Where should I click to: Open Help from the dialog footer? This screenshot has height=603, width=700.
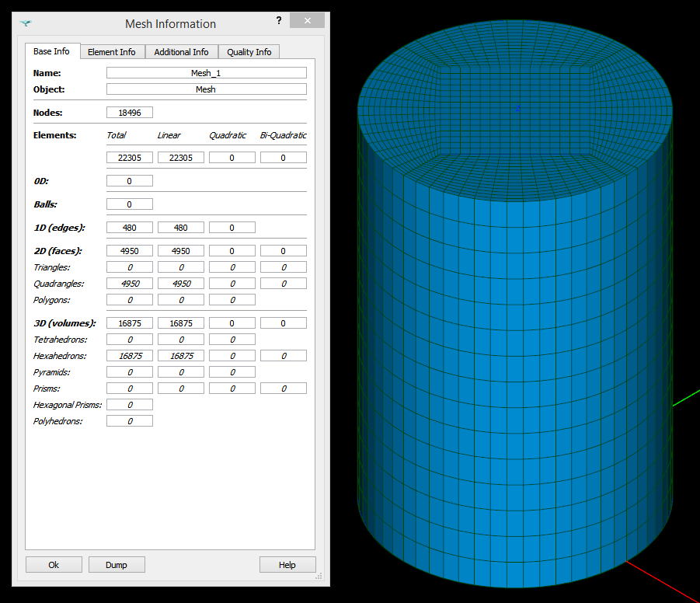(x=287, y=565)
